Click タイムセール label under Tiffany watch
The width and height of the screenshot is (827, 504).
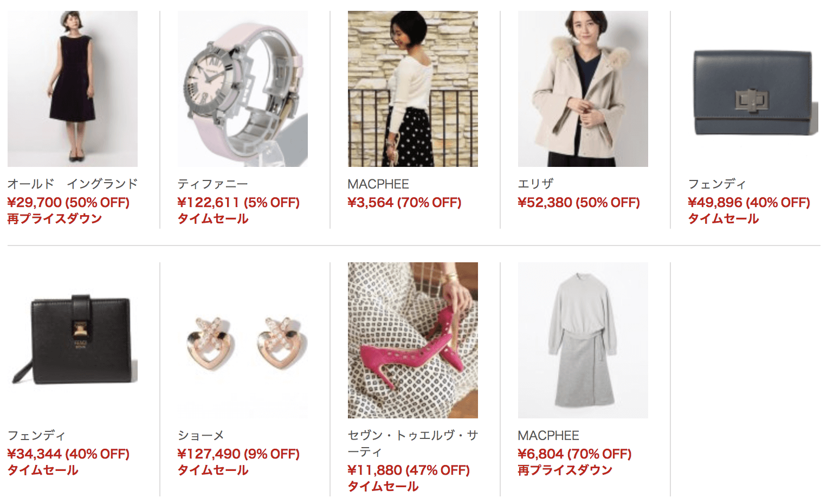pyautogui.click(x=213, y=219)
